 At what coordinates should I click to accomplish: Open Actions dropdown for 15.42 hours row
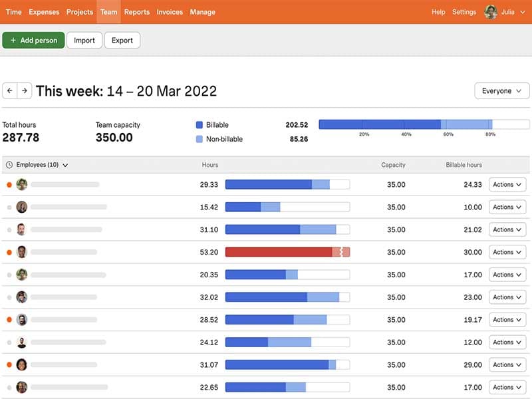507,207
